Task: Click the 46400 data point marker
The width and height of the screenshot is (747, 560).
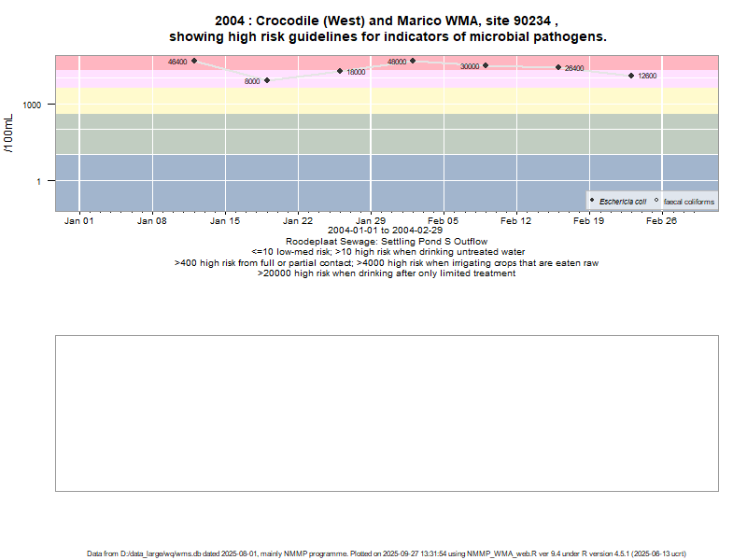Action: tap(194, 61)
